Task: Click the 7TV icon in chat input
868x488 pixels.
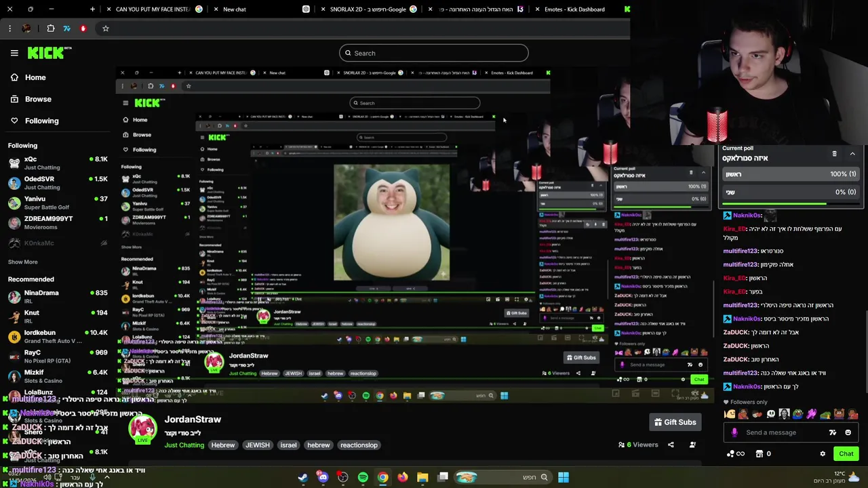Action: 833,432
